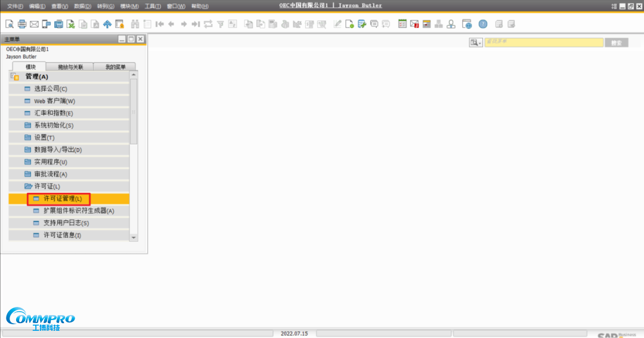The width and height of the screenshot is (644, 338).
Task: Click the Messages/Alerts envelope icon with red badge
Action: click(414, 24)
